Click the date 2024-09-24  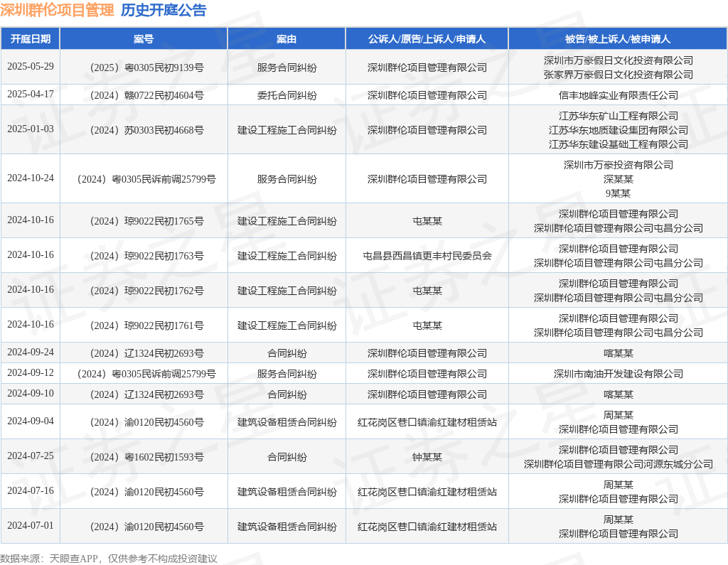31,353
